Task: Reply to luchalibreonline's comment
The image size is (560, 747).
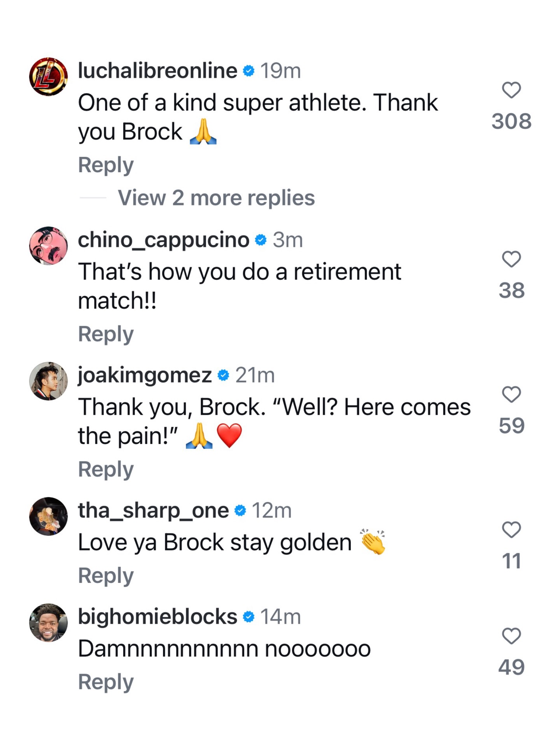Action: pos(106,165)
